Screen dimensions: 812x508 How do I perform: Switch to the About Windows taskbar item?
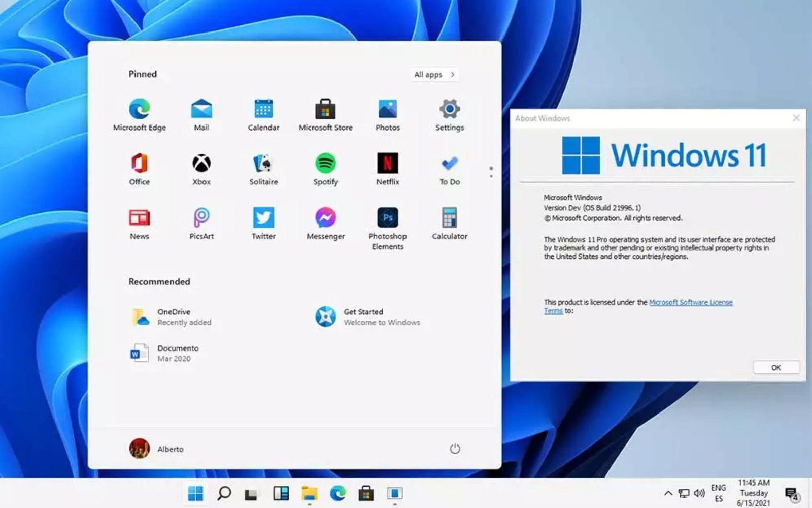(395, 493)
